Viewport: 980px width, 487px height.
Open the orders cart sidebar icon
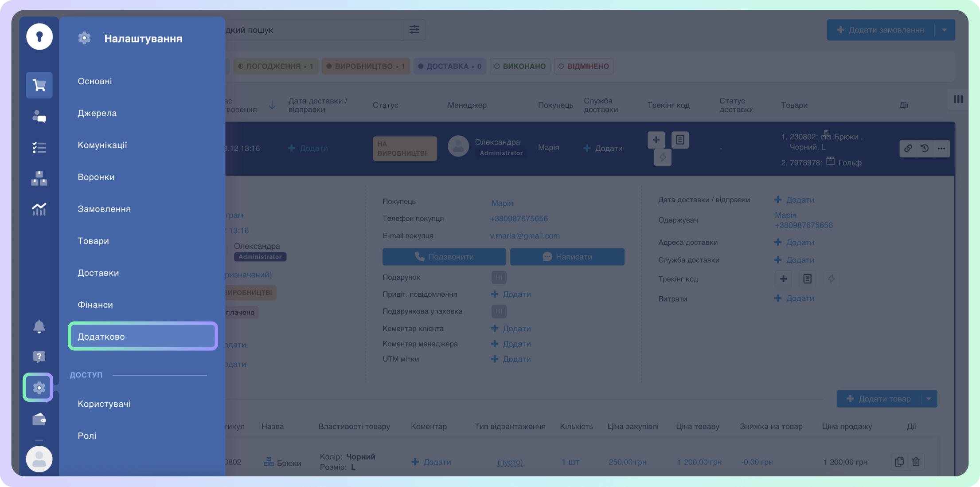tap(39, 85)
